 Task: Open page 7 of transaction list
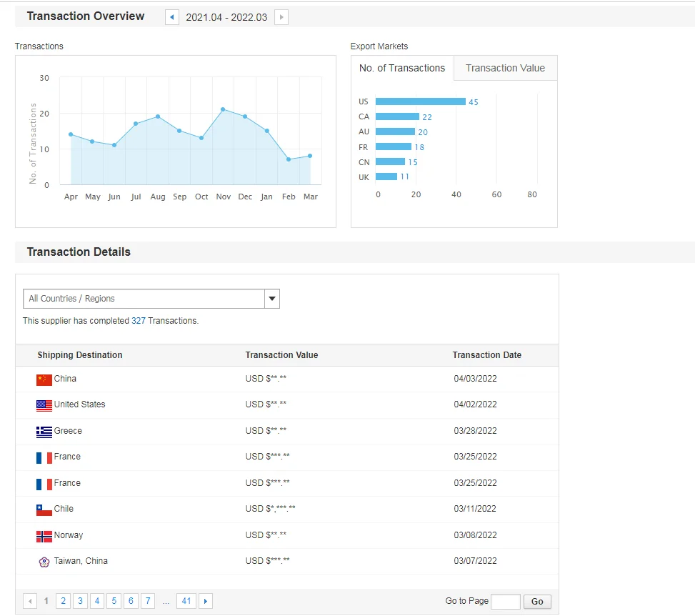pos(147,601)
